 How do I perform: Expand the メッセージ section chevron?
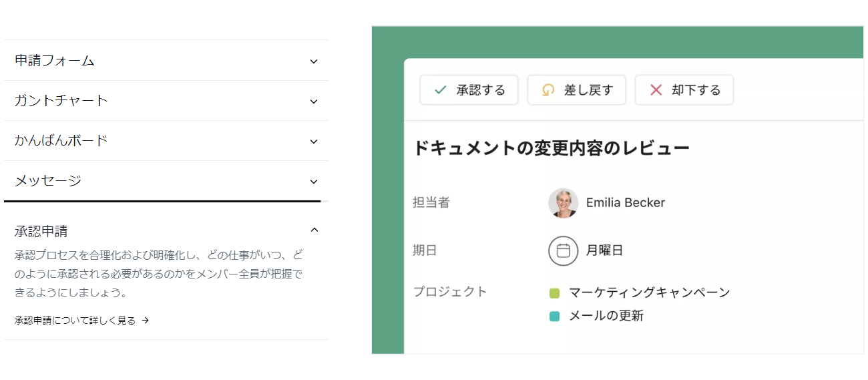pos(314,182)
